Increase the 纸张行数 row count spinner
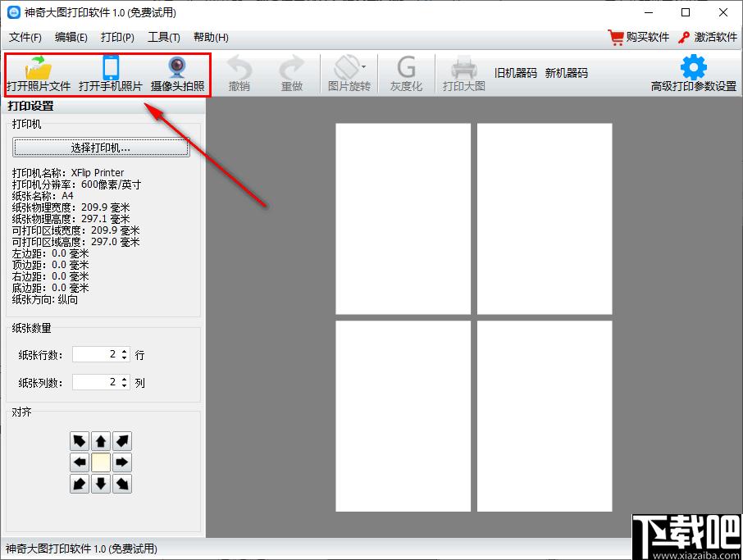 (124, 351)
